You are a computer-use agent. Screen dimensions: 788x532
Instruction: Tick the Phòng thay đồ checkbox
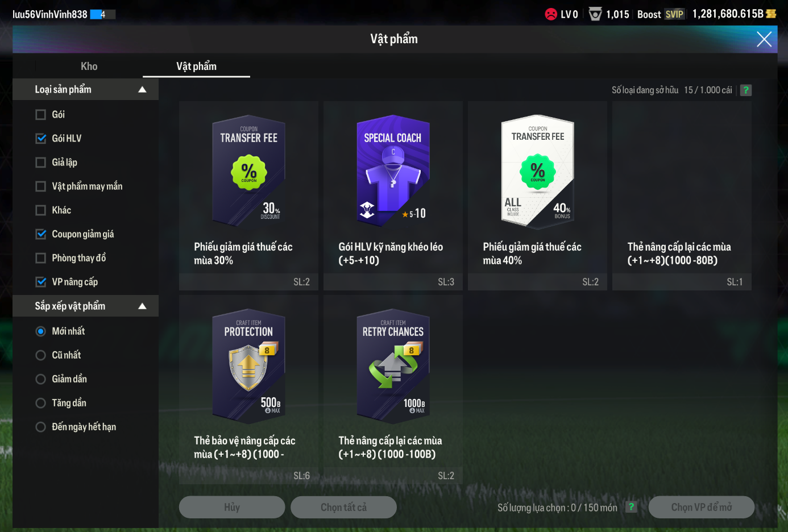click(x=41, y=258)
